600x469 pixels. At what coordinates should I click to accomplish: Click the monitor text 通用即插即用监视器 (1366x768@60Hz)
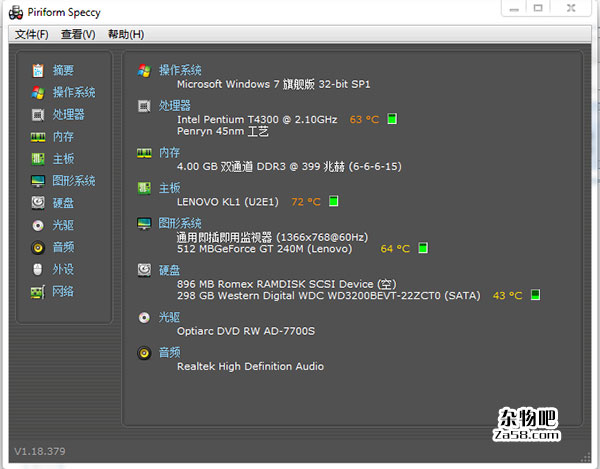272,238
